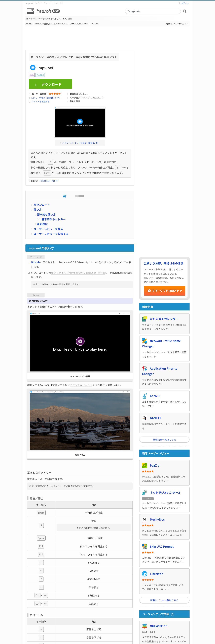Click into the Google search field

point(153,11)
